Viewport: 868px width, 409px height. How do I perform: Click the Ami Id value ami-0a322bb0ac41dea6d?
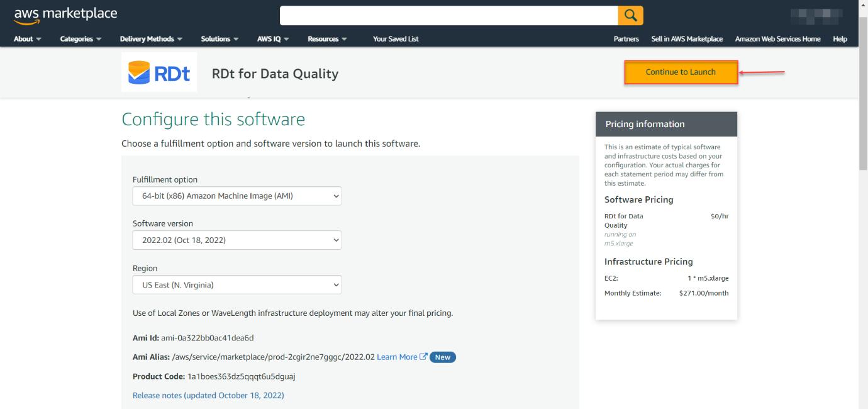208,338
